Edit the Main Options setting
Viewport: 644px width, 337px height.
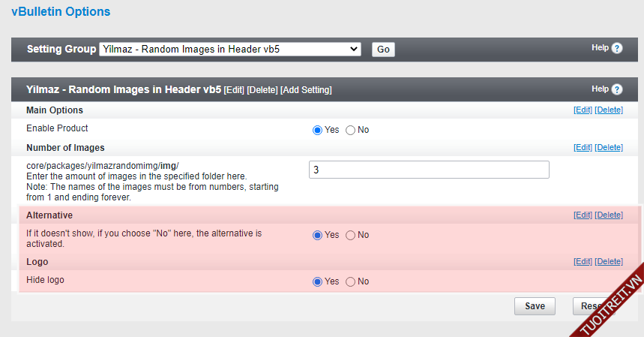tap(583, 110)
